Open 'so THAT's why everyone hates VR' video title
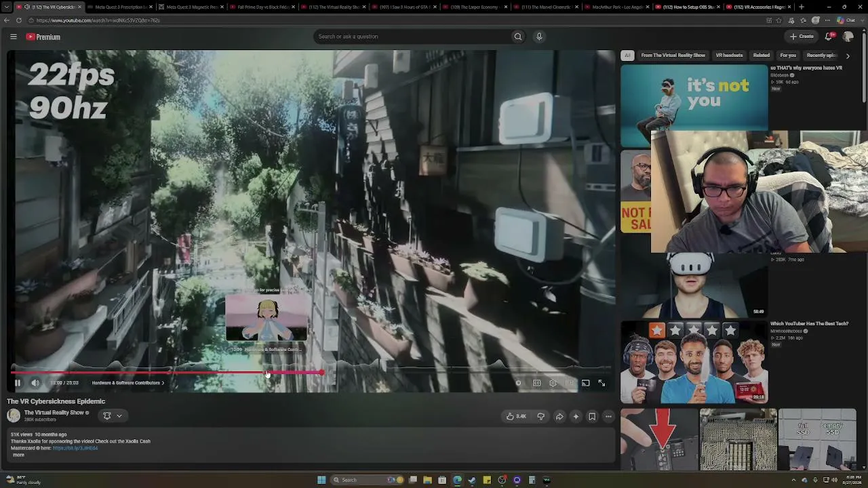Viewport: 868px width, 488px height. [806, 68]
